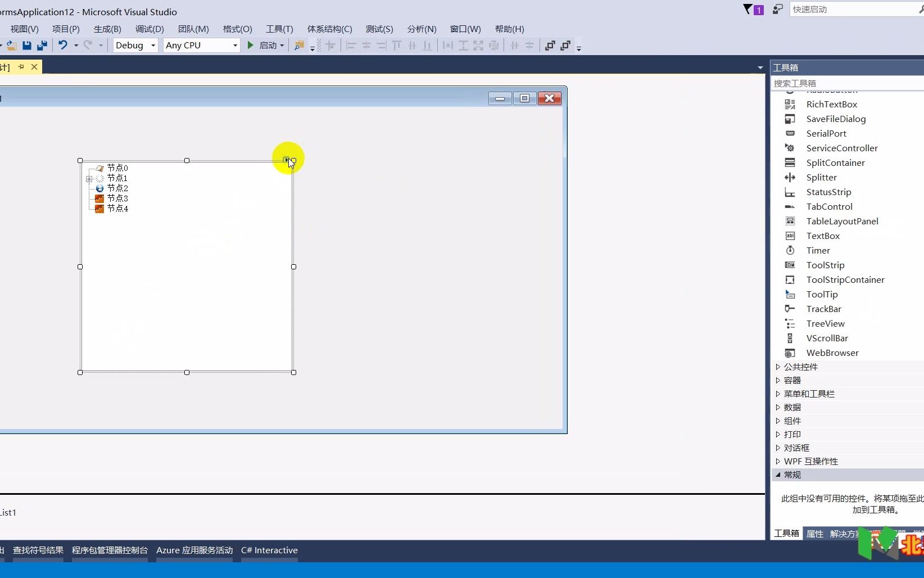Switch to the 属性 panel tab
Image resolution: width=924 pixels, height=578 pixels.
coord(815,534)
